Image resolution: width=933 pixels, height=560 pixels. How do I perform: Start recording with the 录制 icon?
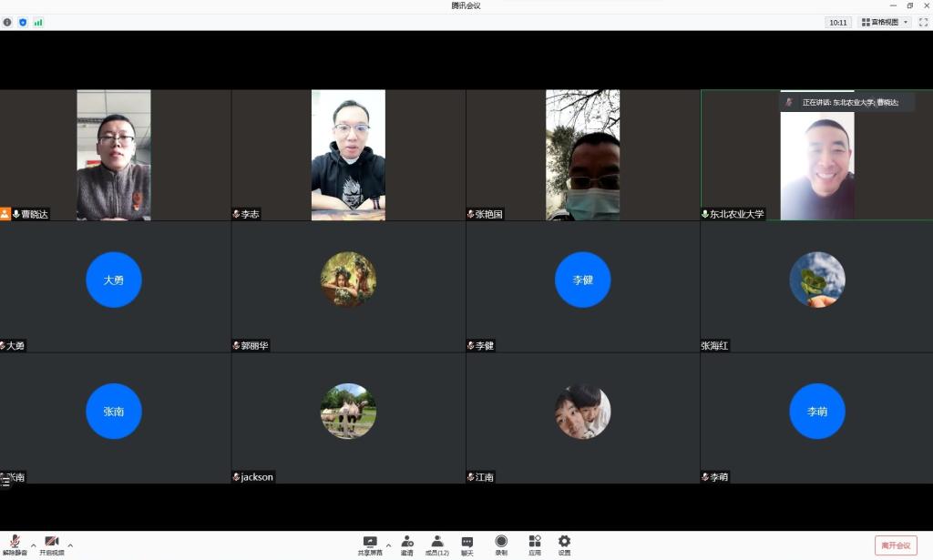[501, 544]
